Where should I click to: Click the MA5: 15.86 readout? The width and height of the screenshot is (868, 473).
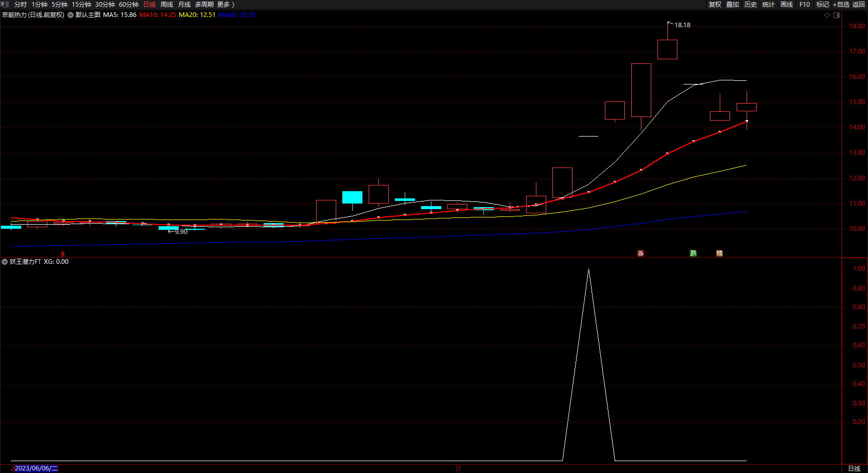point(120,15)
